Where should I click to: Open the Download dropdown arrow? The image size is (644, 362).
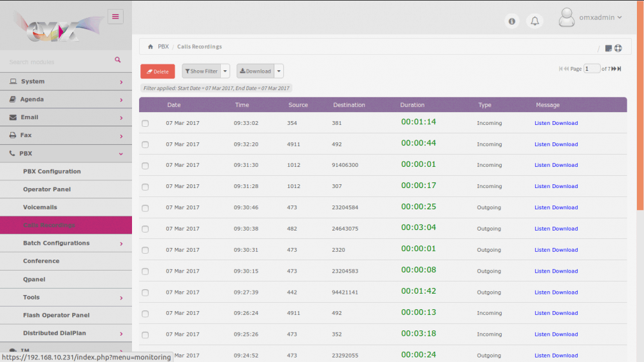[279, 71]
